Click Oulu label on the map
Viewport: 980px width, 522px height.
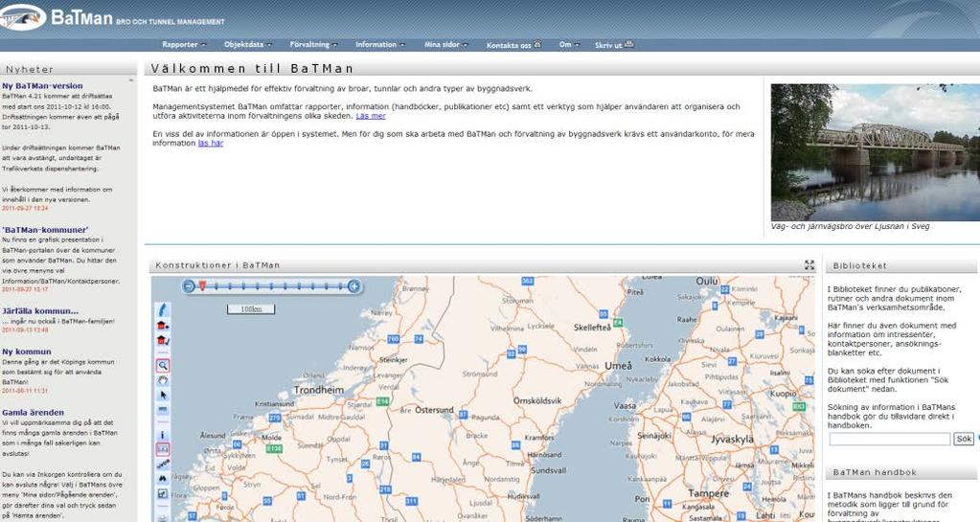[707, 282]
